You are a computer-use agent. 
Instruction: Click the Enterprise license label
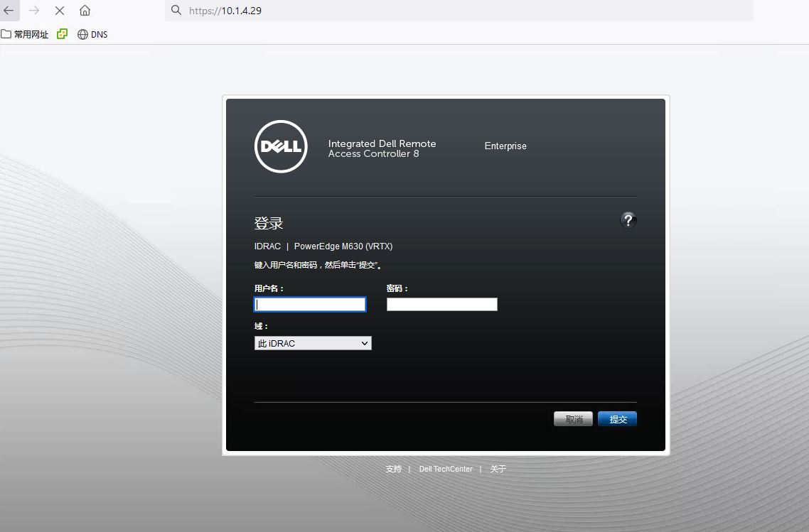[505, 146]
